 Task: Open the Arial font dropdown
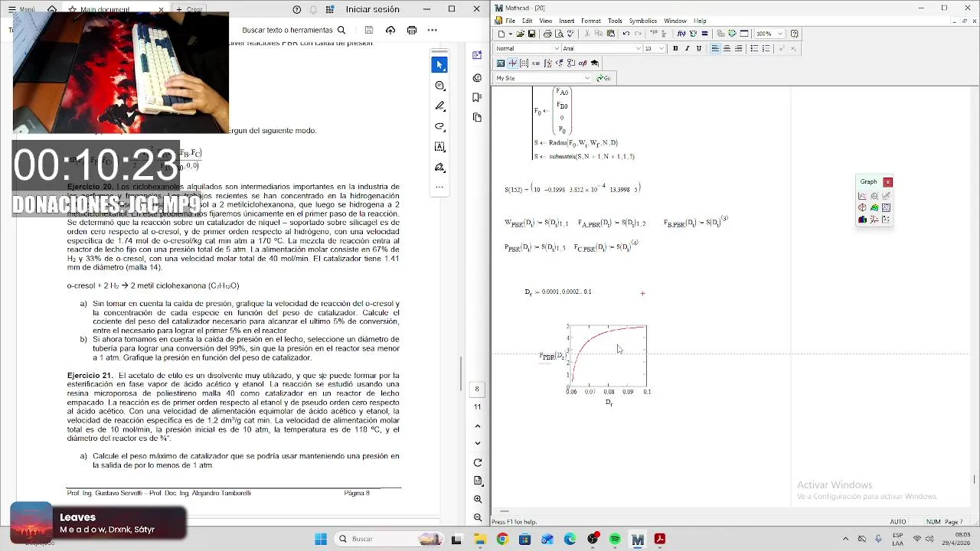tap(639, 48)
